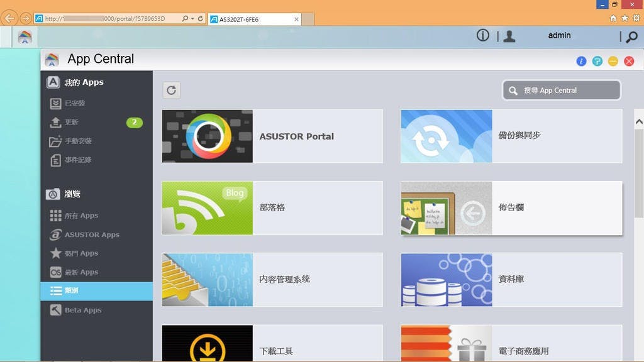Close the AS3202T-6FE6 browser tab
The height and width of the screenshot is (362, 644).
tap(297, 19)
